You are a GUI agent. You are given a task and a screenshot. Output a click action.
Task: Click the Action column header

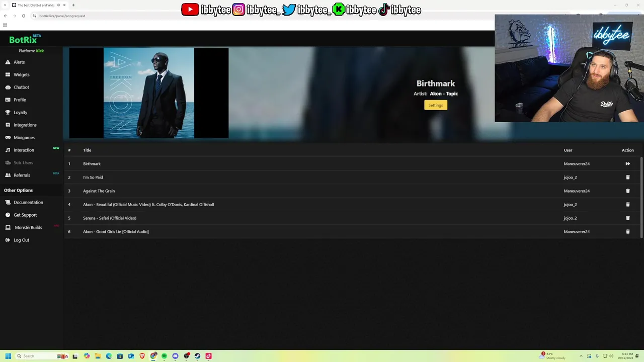[628, 150]
